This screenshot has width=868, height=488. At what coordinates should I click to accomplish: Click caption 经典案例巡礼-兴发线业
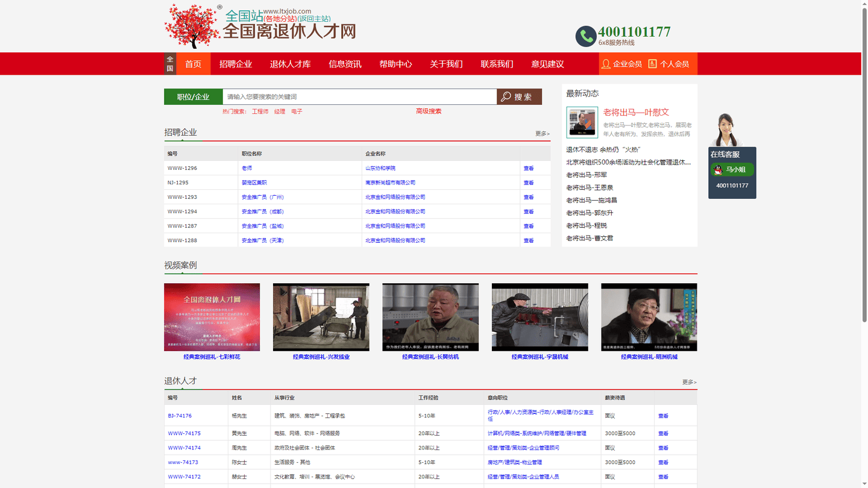point(321,357)
